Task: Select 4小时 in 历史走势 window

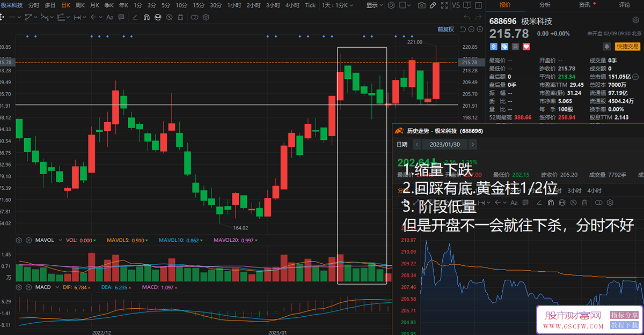Action: pos(595,190)
